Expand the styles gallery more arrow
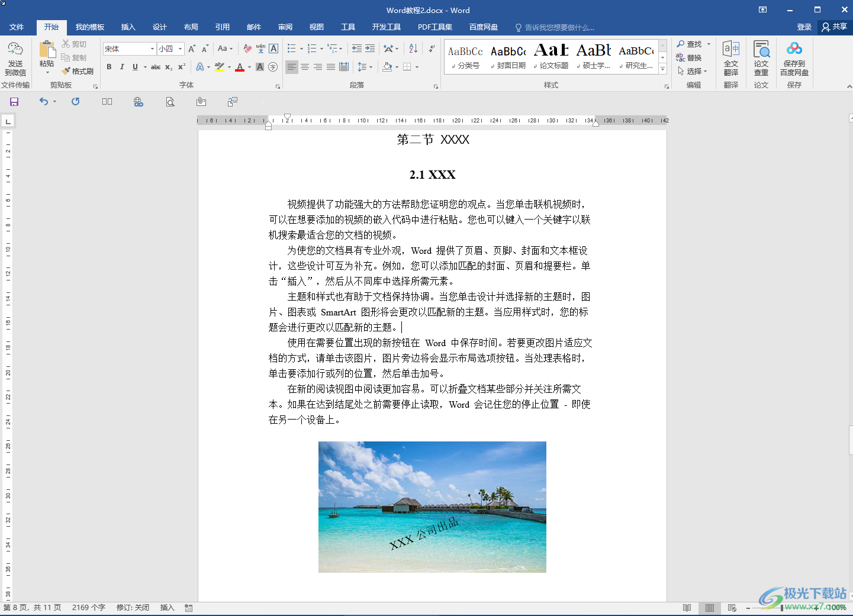853x616 pixels. tap(663, 70)
